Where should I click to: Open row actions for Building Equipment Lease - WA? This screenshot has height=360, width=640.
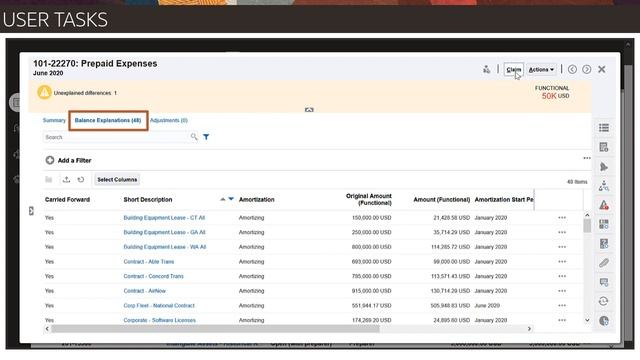(562, 247)
